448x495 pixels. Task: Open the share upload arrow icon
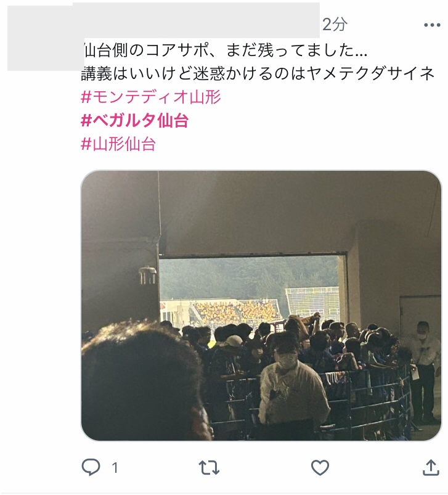(431, 467)
